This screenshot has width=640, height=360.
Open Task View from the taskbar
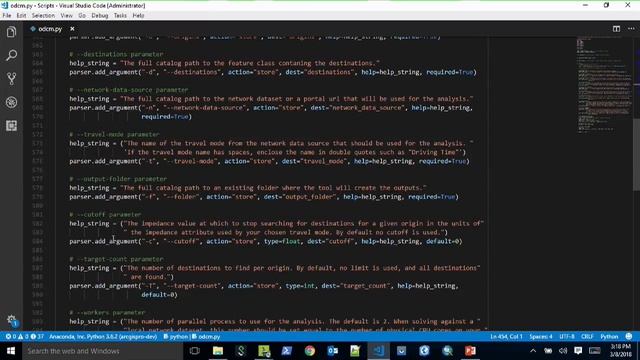pyautogui.click(x=195, y=351)
